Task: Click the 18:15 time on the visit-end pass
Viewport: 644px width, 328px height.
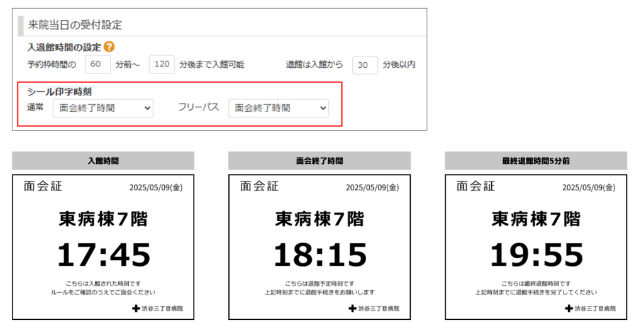Action: [320, 255]
